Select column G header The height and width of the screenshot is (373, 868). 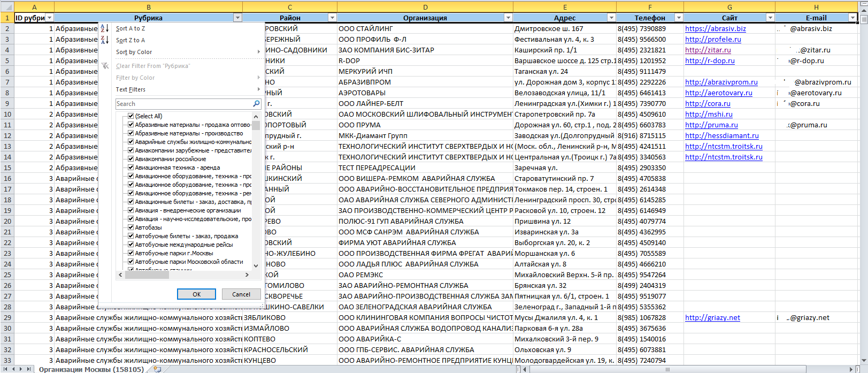729,7
